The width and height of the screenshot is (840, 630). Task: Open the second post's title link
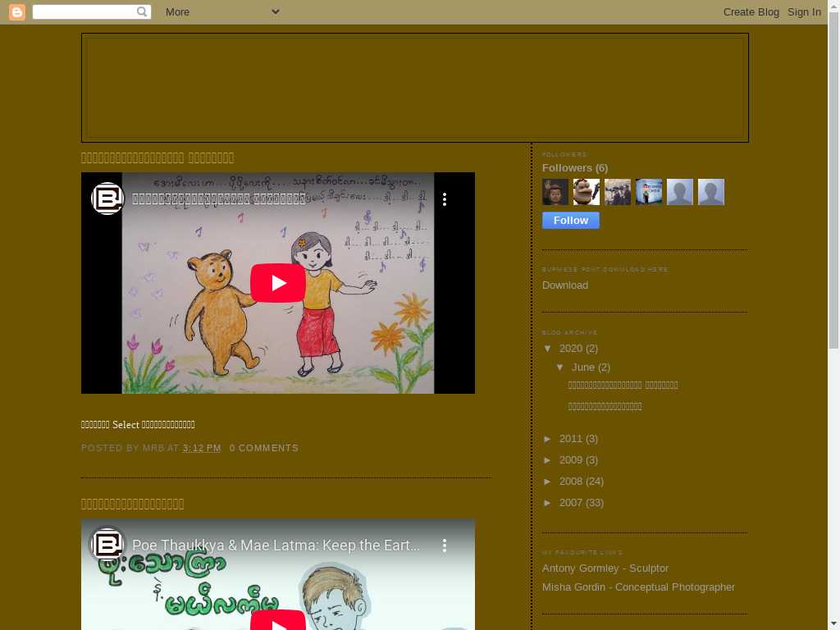pos(132,504)
